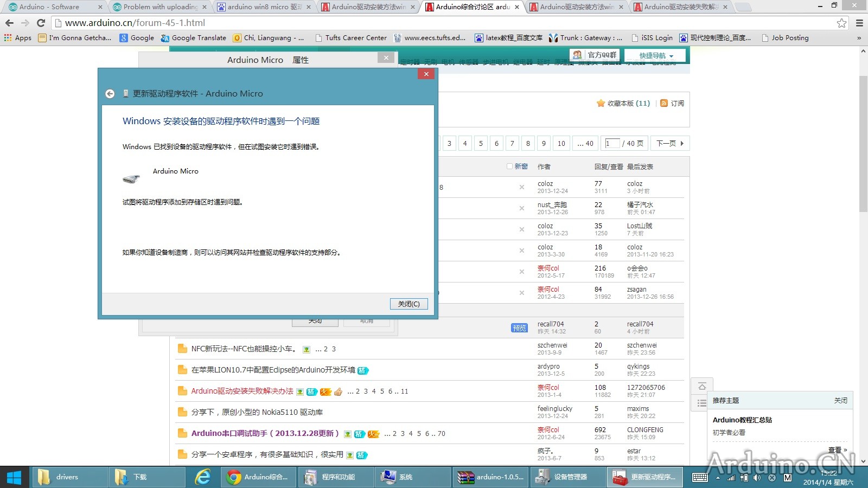Open 下载 folder in taskbar
The width and height of the screenshot is (868, 488).
click(x=146, y=477)
